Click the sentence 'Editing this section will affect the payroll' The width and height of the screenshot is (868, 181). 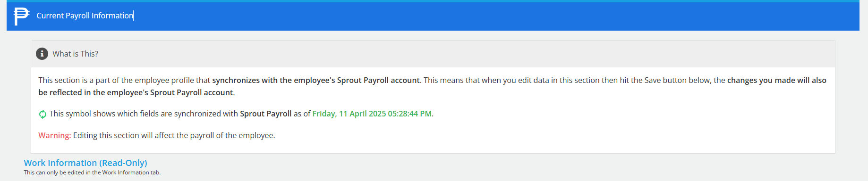(x=174, y=135)
